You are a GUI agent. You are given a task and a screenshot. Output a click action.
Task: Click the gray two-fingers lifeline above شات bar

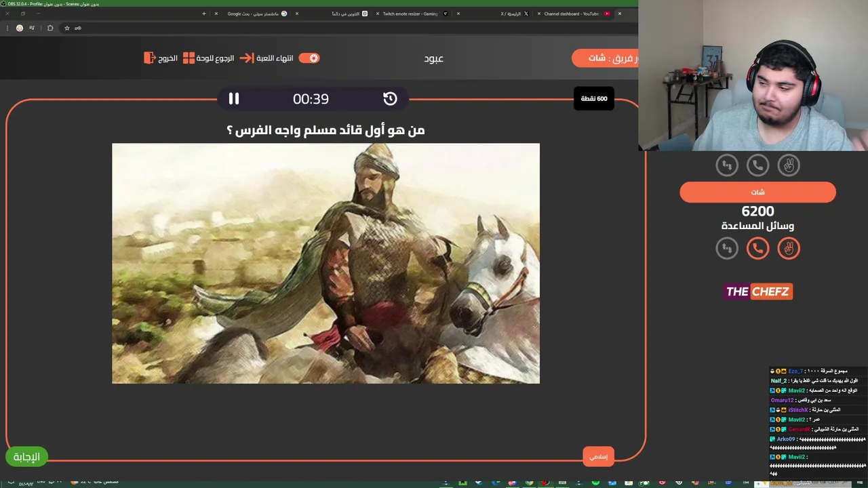point(789,165)
